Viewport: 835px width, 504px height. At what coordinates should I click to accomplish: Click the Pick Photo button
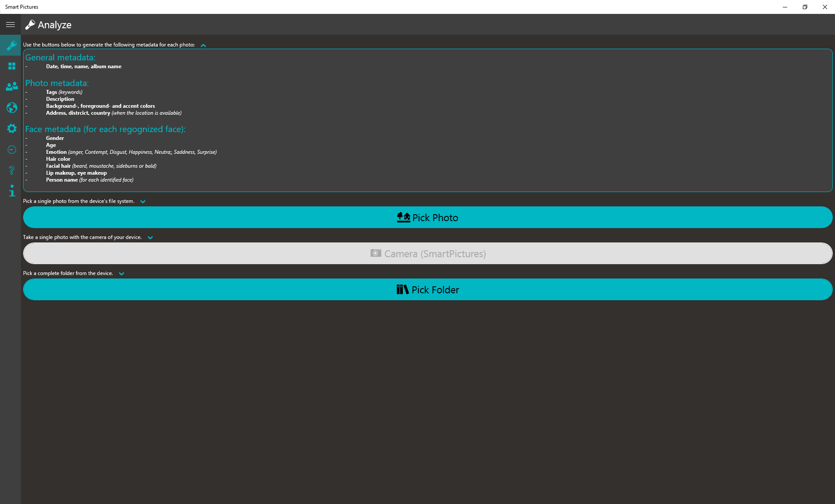pos(428,217)
